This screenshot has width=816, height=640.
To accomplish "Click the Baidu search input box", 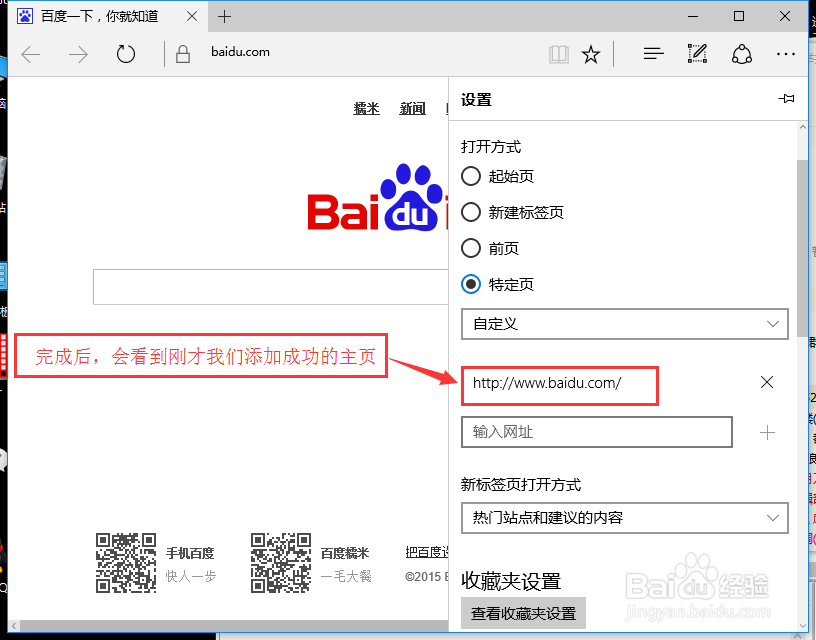I will 271,287.
